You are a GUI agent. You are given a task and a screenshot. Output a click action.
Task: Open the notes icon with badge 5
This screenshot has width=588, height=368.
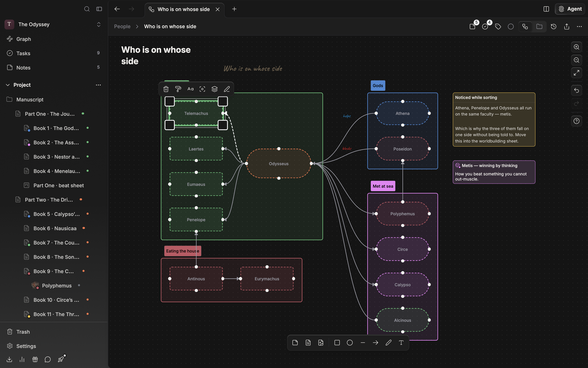pos(473,26)
